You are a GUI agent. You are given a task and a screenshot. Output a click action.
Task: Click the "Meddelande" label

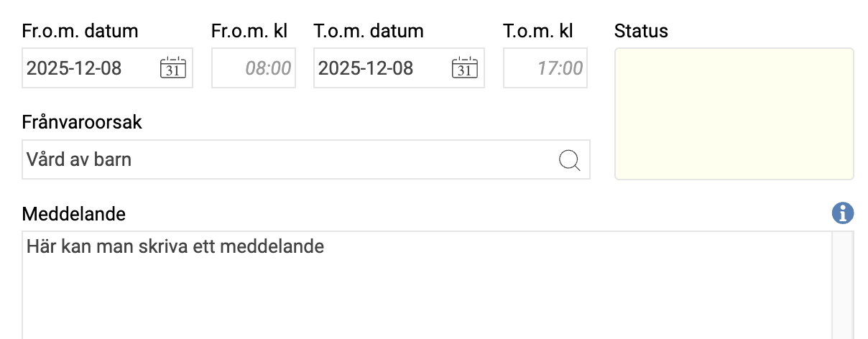pyautogui.click(x=74, y=214)
